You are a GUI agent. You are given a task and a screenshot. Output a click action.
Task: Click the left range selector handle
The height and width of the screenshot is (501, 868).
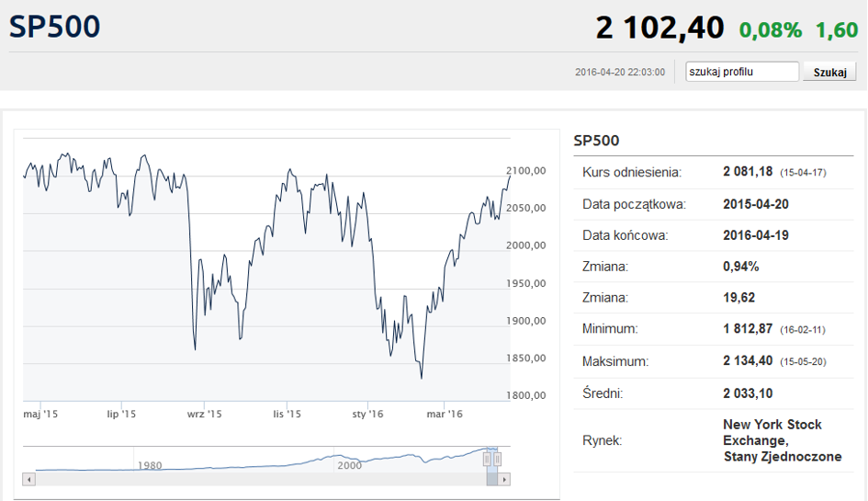point(487,460)
